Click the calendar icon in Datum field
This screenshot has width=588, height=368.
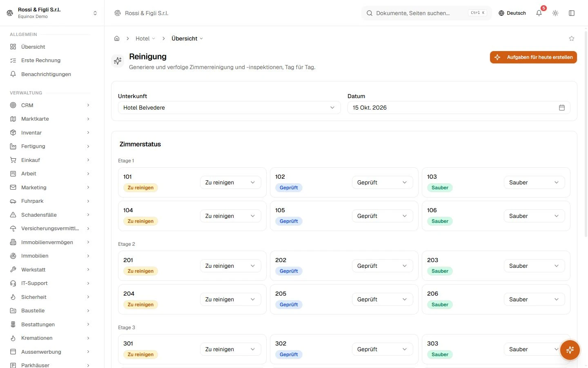tap(562, 108)
